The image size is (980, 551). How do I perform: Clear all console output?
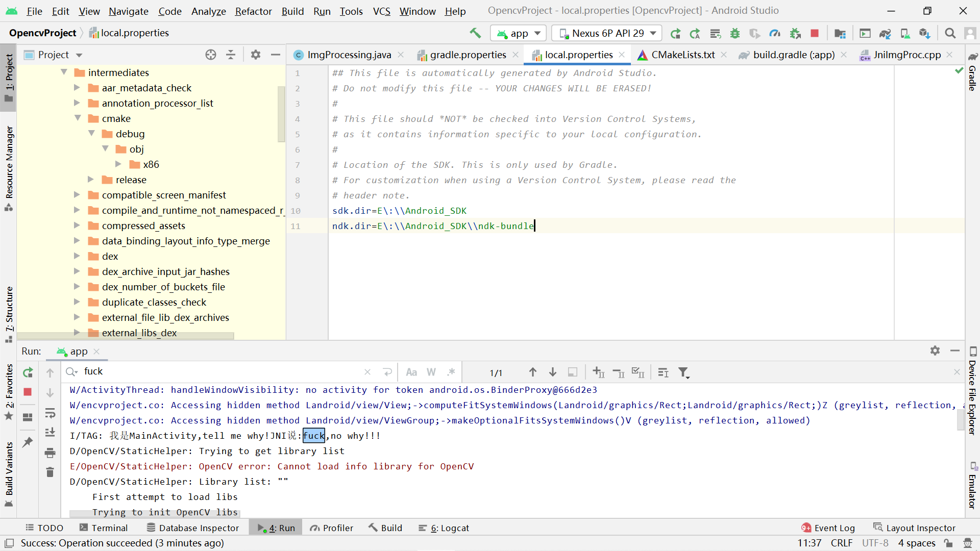click(x=50, y=472)
